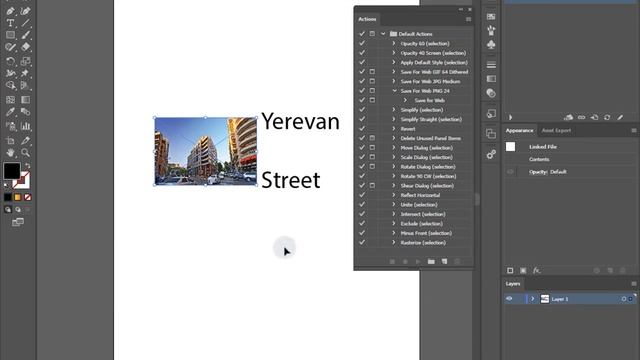This screenshot has width=640, height=360.
Task: Open the Actions tab
Action: (x=367, y=19)
